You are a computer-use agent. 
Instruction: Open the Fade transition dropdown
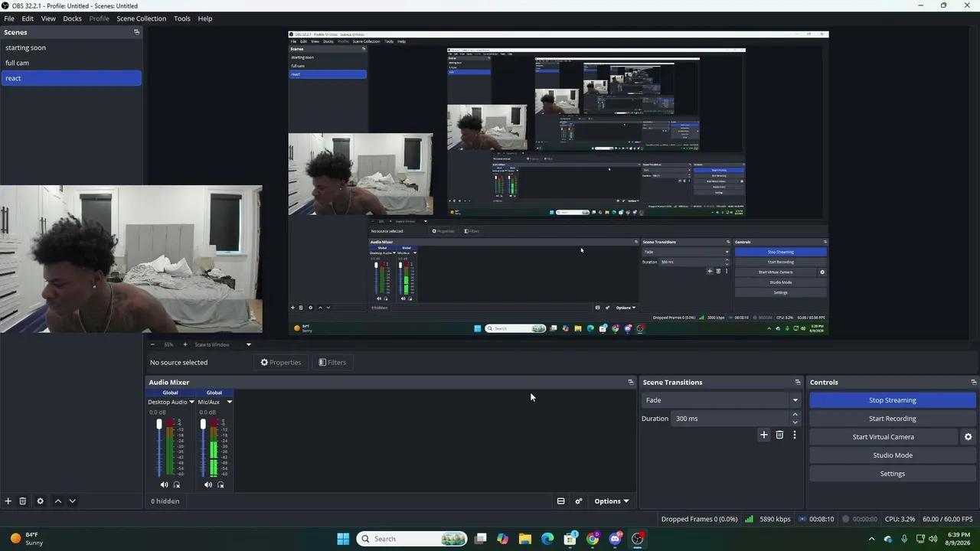721,400
